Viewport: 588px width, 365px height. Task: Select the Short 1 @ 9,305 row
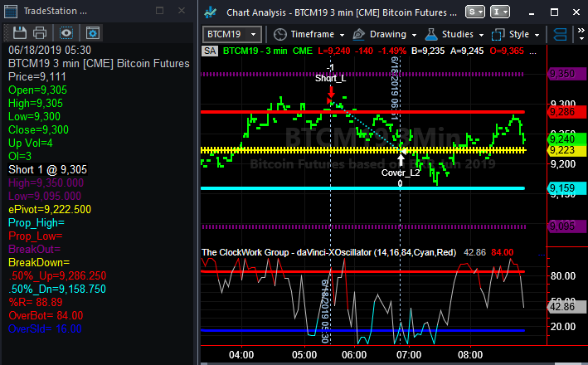click(x=47, y=169)
